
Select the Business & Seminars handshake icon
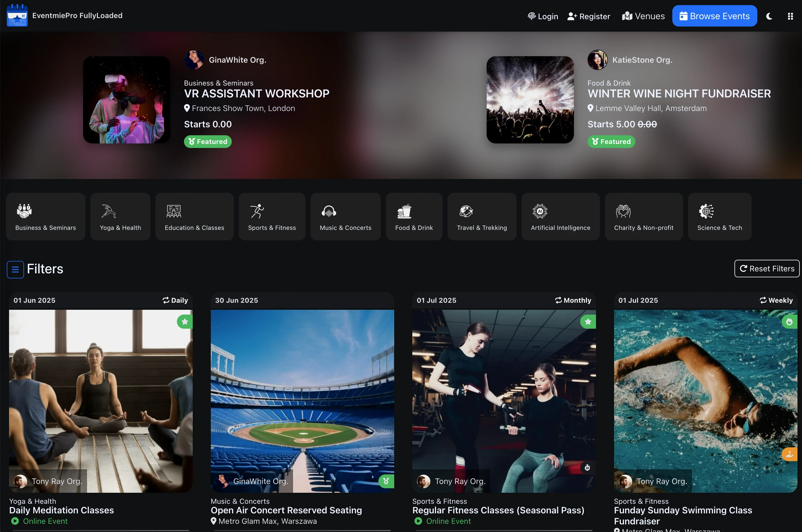tap(25, 211)
